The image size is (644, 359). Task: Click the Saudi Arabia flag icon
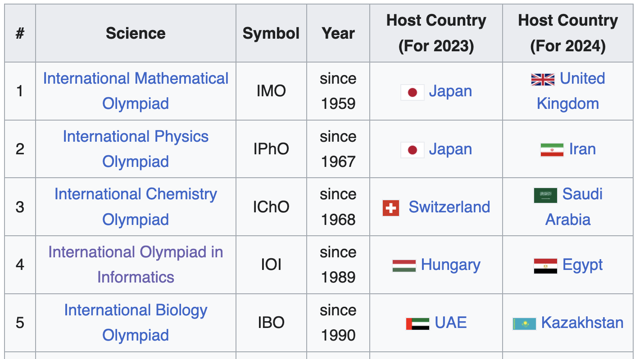[x=545, y=195]
